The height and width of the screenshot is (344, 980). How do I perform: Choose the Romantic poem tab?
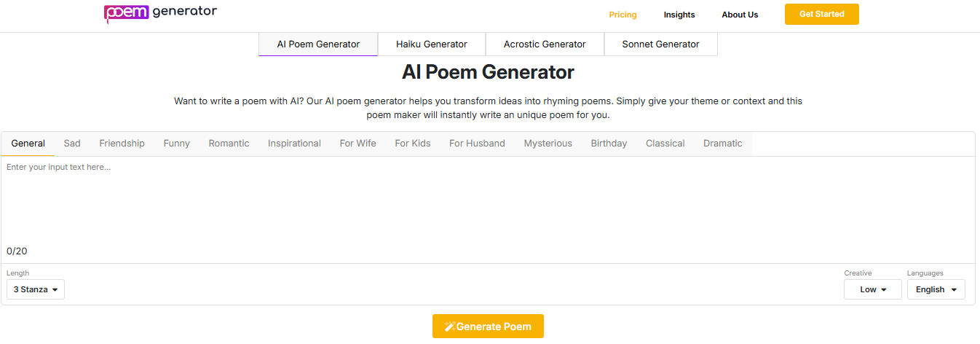coord(229,144)
